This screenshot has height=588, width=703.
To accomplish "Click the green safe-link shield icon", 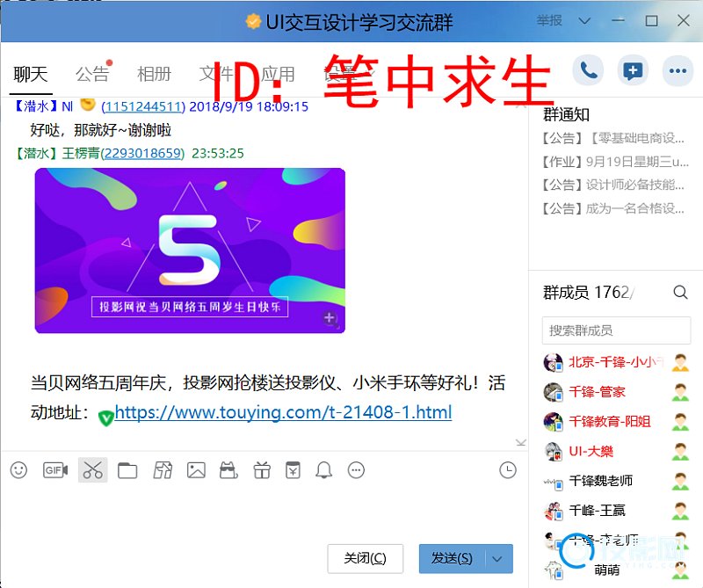I will point(105,417).
